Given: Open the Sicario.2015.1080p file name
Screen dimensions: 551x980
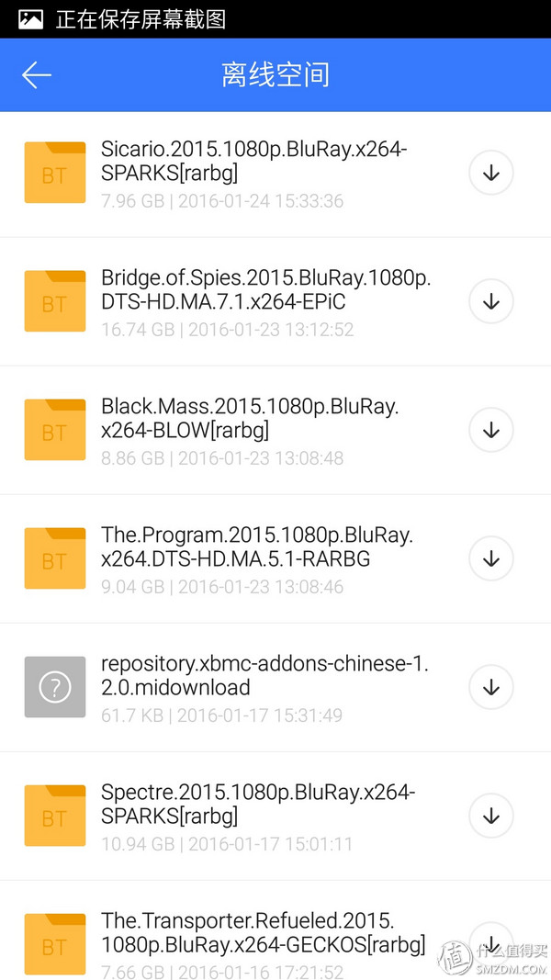Looking at the screenshot, I should click(253, 161).
